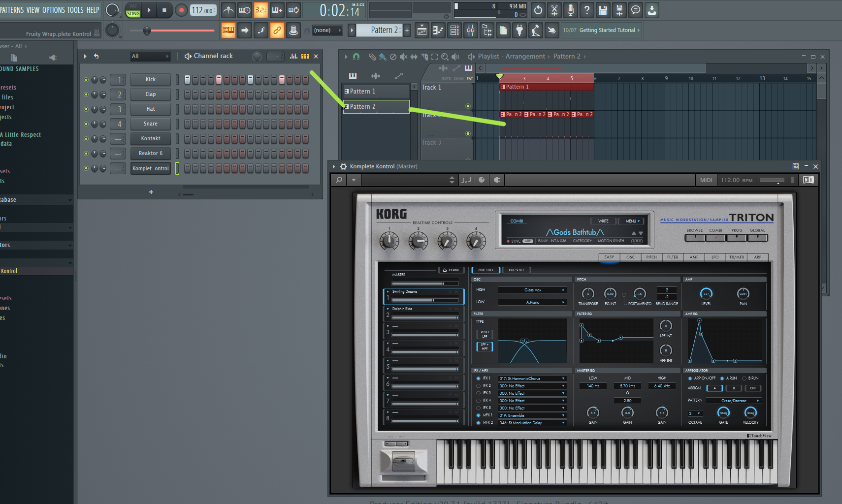Adjust the Triton MASTER volume slider
This screenshot has width=842, height=504.
pyautogui.click(x=425, y=284)
